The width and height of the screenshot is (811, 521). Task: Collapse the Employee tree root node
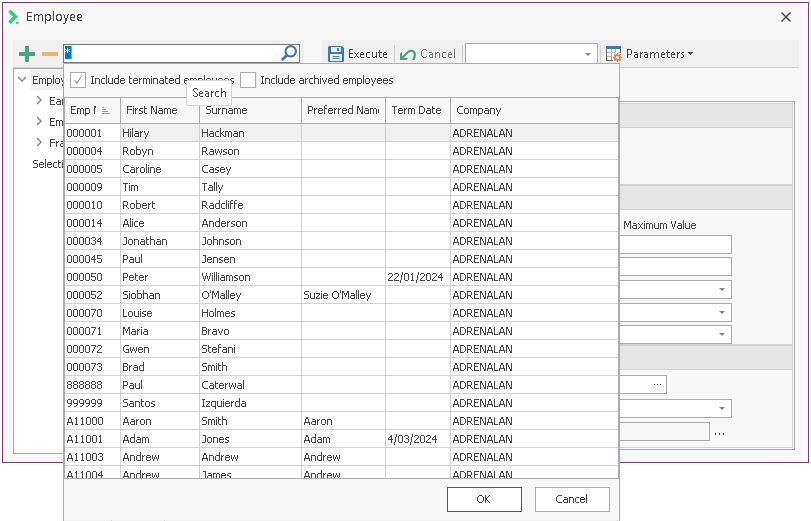(23, 80)
